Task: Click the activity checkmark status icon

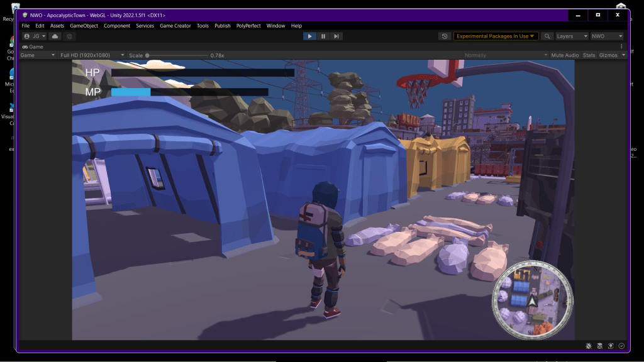Action: pos(621,346)
